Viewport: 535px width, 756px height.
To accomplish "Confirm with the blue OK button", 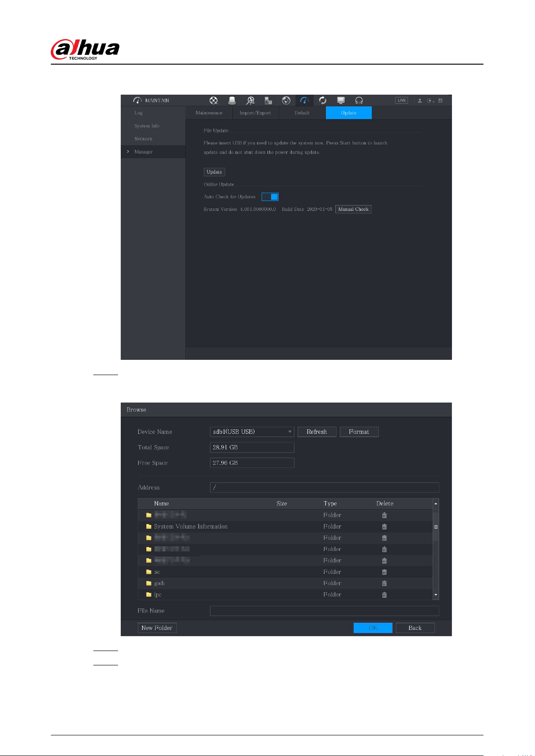I will (x=373, y=628).
